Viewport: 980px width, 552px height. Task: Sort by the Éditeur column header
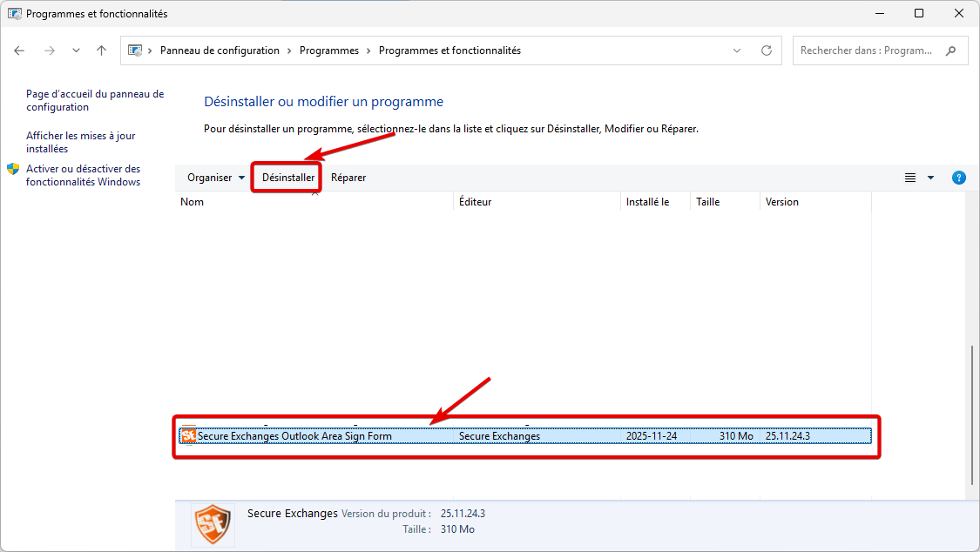537,202
